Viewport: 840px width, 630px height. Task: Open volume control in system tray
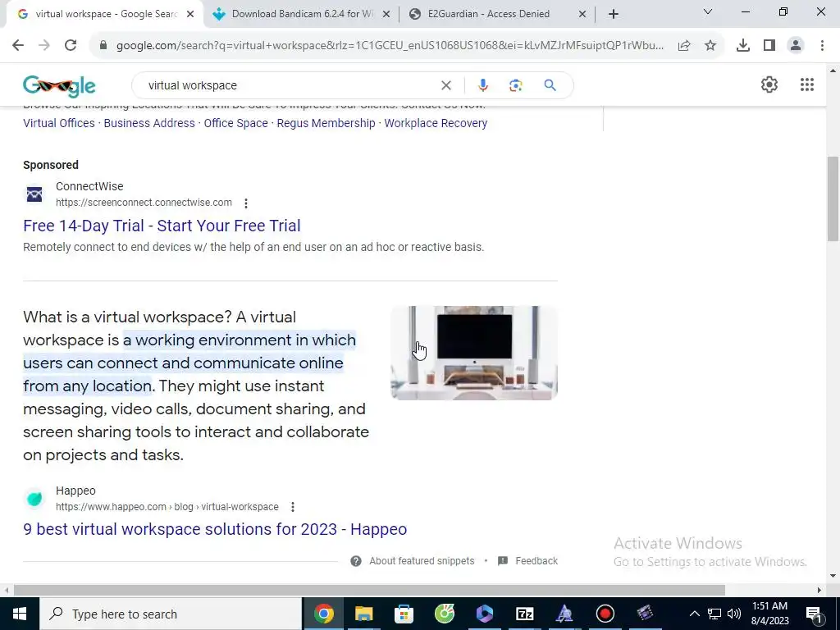[734, 614]
